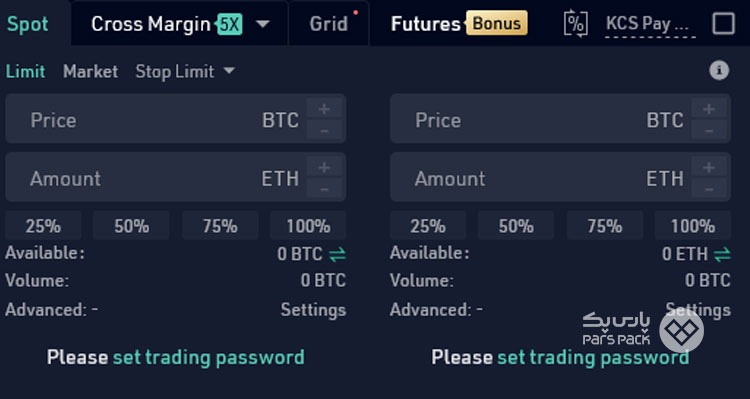The height and width of the screenshot is (399, 750).
Task: Open Advanced Settings on the buy side
Action: 313,310
